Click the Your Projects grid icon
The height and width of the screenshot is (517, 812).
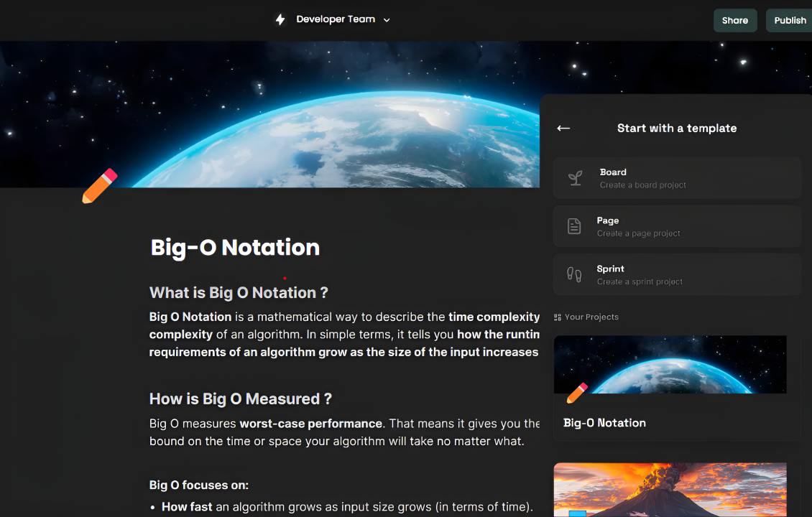point(557,317)
